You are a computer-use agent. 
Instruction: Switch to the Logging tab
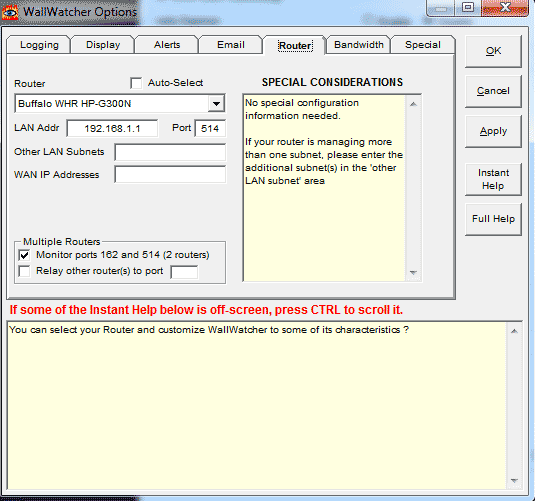[x=39, y=45]
